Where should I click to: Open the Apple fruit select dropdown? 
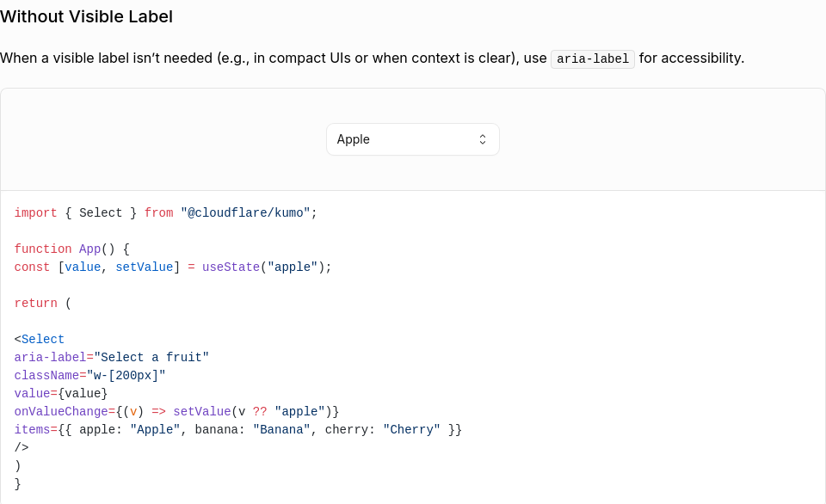click(x=412, y=139)
